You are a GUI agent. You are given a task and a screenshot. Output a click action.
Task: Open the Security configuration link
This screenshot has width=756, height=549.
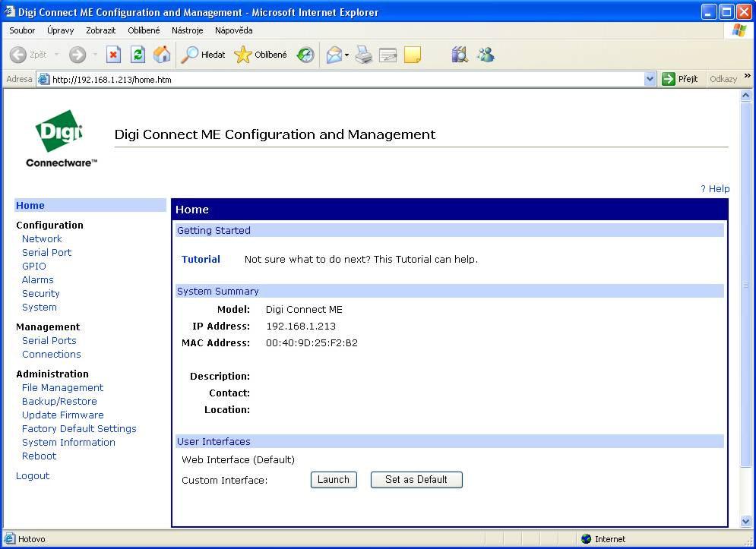(x=41, y=293)
